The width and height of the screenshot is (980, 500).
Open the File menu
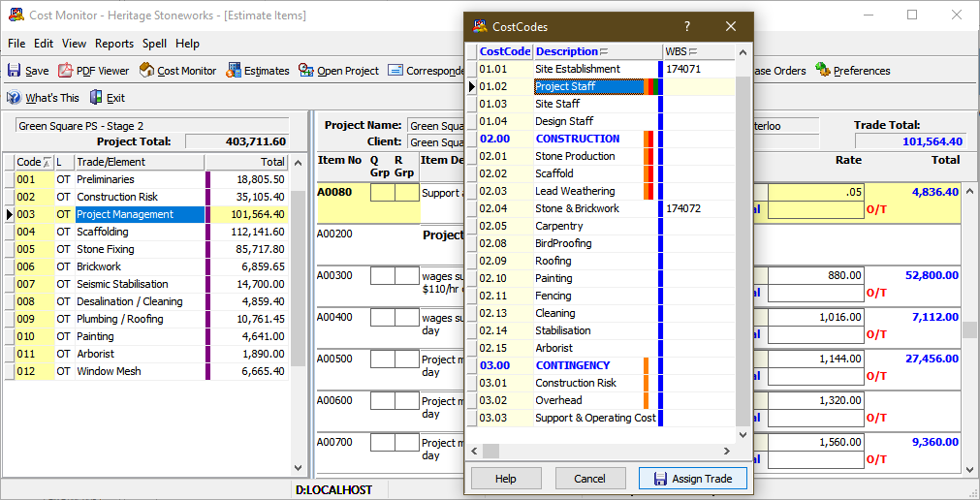(16, 44)
